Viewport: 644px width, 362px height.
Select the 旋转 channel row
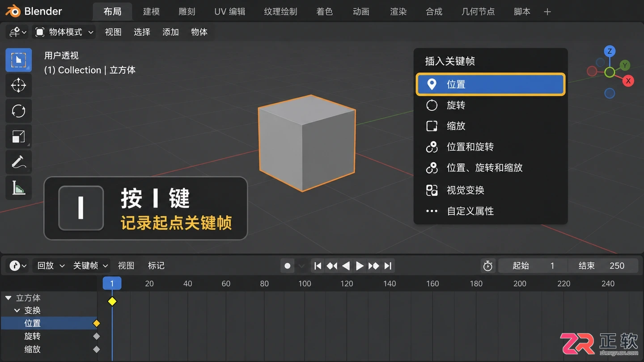[x=49, y=336]
